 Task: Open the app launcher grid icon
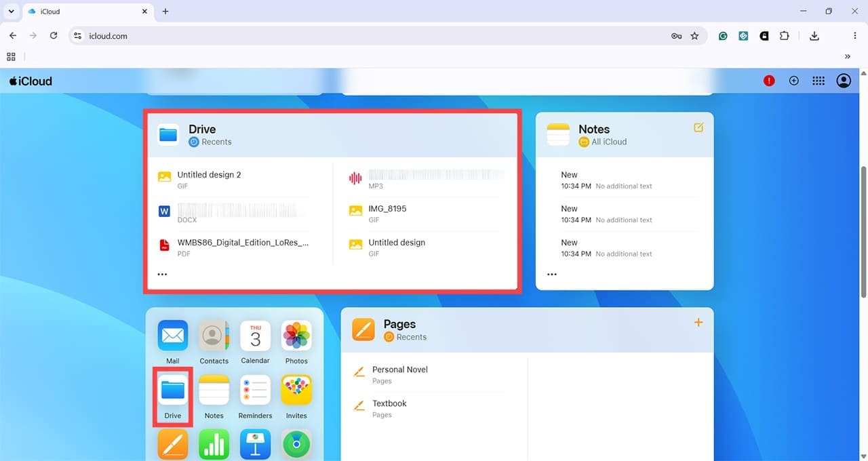point(818,81)
